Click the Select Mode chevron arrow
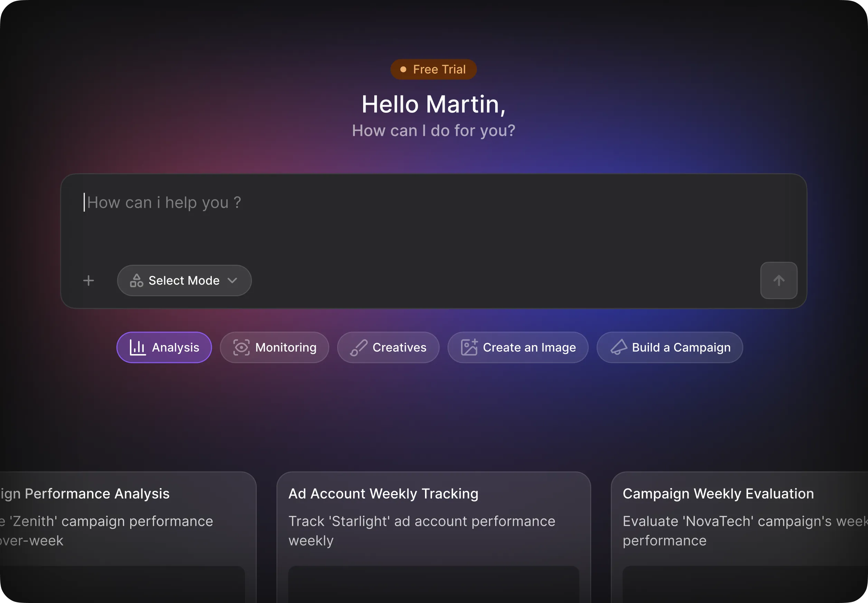This screenshot has height=603, width=868. click(x=233, y=280)
